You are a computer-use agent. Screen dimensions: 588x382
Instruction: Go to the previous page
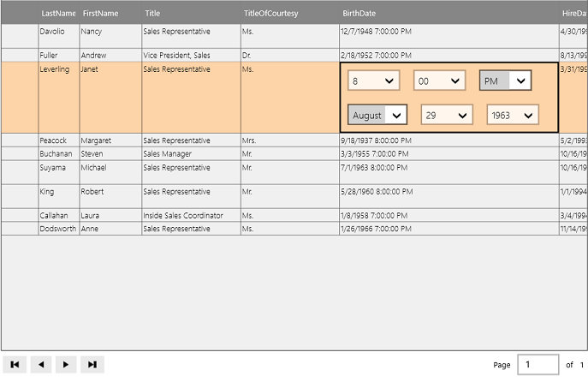(x=40, y=365)
